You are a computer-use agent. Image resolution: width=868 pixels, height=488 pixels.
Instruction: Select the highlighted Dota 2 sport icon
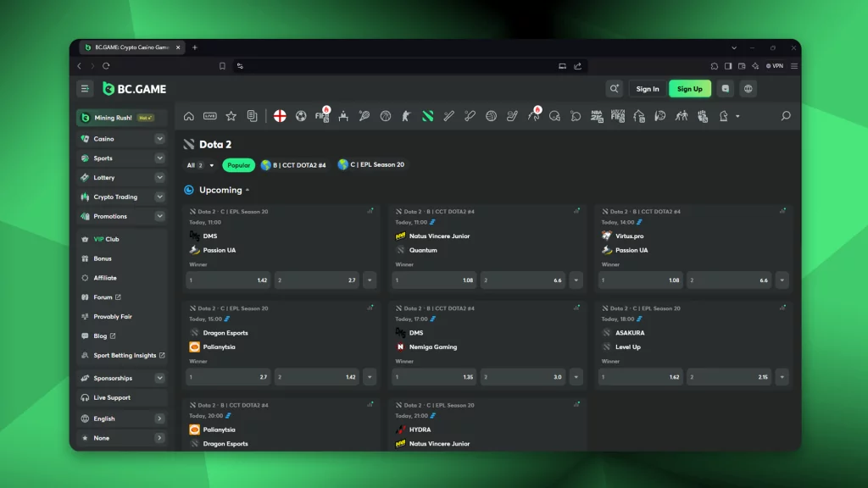tap(427, 116)
